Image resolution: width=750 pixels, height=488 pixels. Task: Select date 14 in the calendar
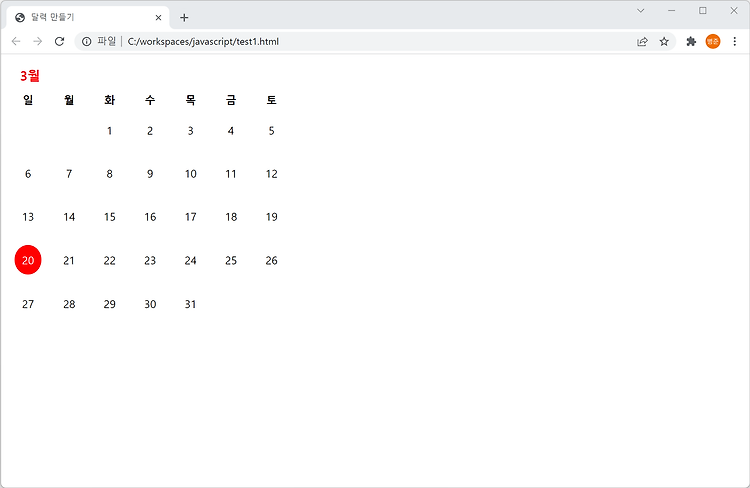tap(69, 217)
